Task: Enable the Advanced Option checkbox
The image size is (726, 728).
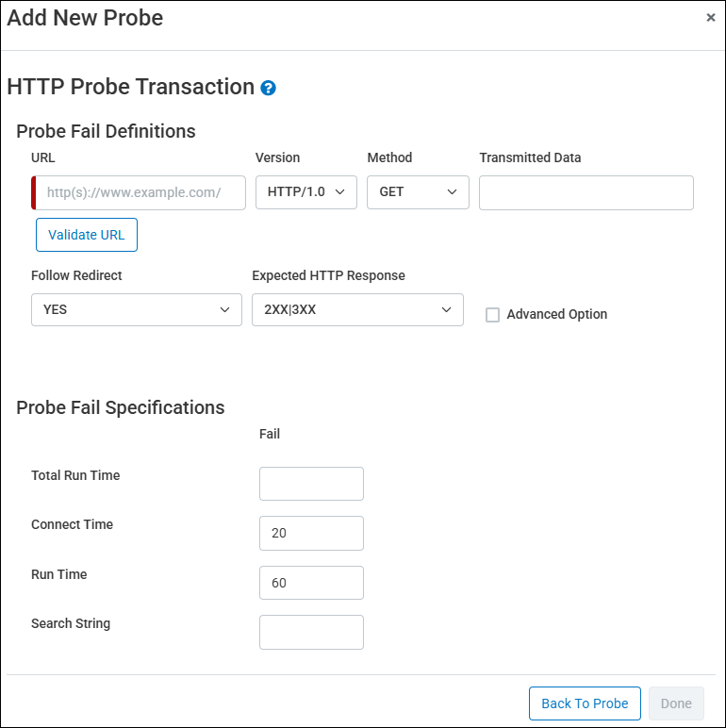Action: 492,315
